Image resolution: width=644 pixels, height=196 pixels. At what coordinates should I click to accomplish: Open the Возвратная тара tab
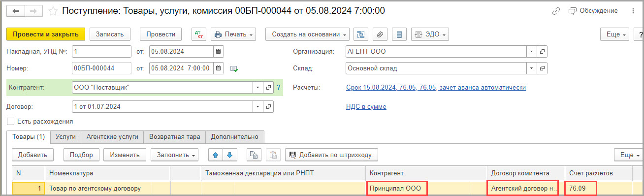tap(175, 136)
